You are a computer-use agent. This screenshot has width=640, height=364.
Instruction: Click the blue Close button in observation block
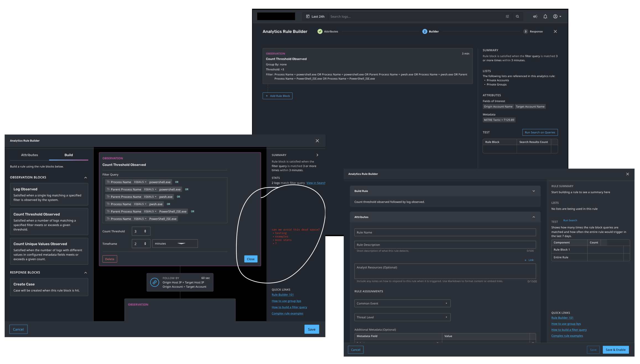(251, 259)
